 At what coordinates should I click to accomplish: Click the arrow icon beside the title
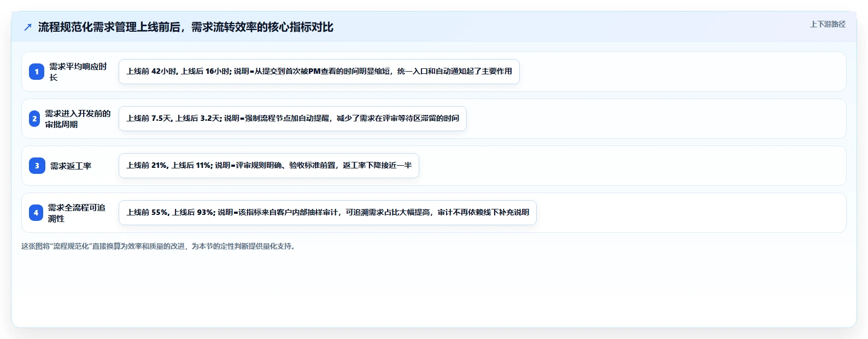[x=28, y=27]
